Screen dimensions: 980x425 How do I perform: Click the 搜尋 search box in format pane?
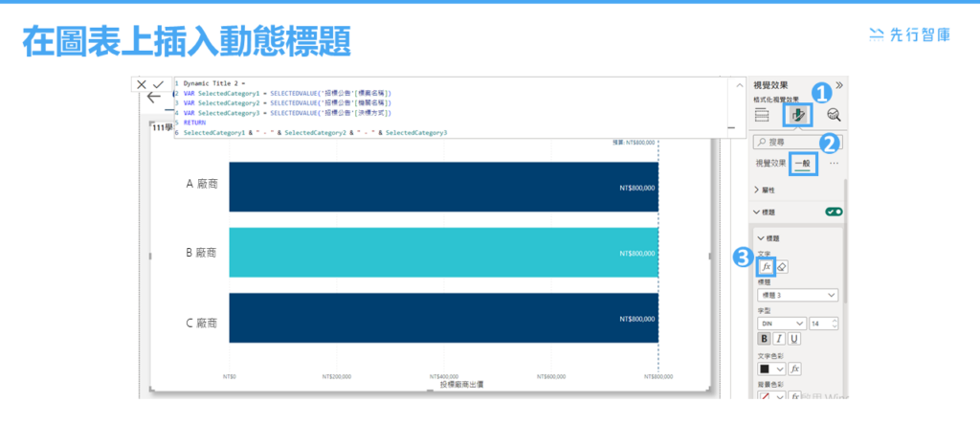pyautogui.click(x=797, y=143)
